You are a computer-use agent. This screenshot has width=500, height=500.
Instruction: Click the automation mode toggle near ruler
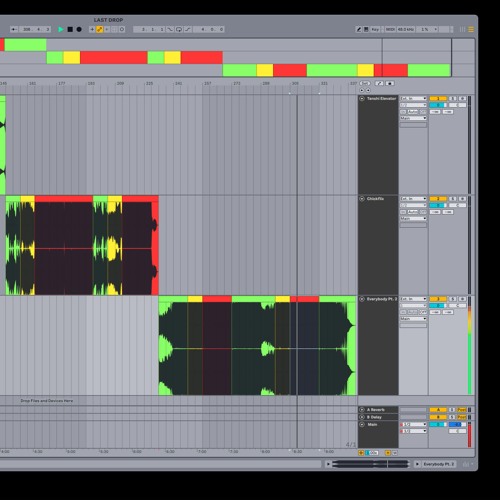(379, 83)
